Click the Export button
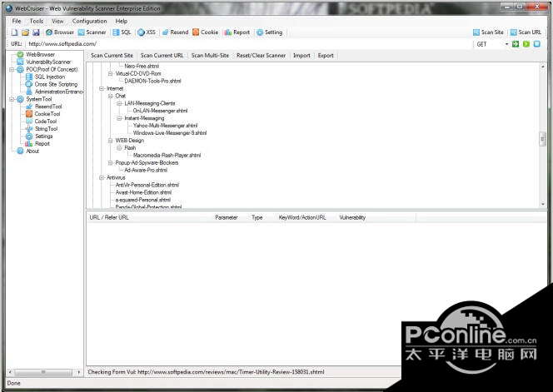 (326, 56)
